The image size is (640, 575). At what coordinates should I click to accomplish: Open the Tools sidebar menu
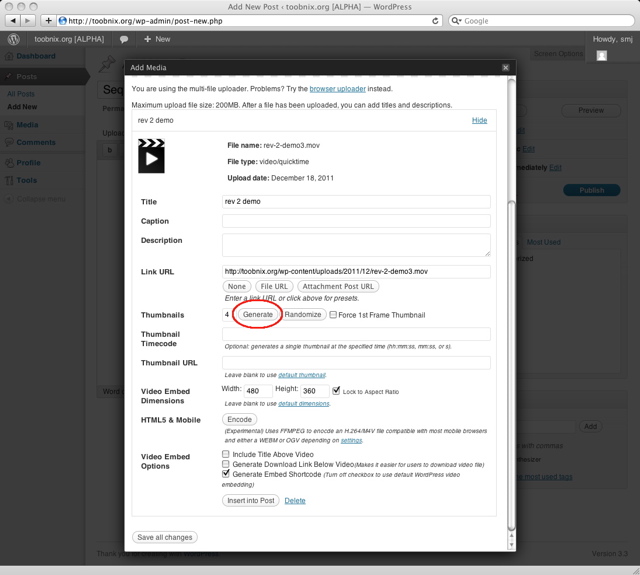tap(27, 180)
